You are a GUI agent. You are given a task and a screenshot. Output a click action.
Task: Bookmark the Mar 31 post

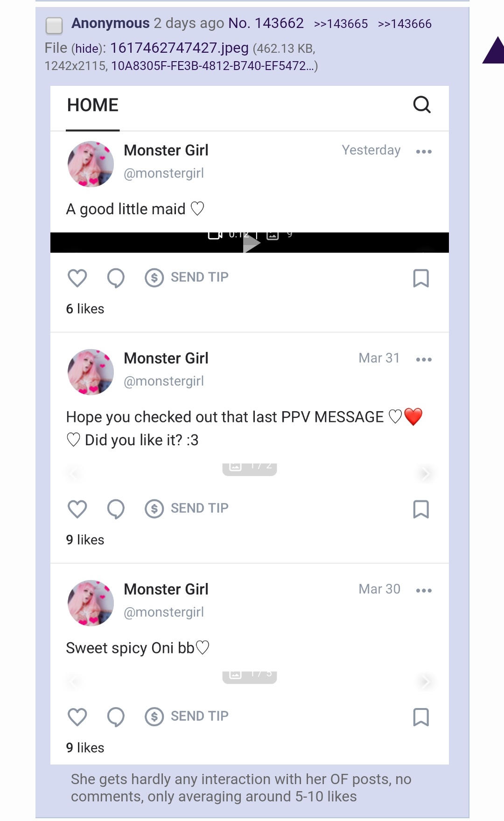(421, 509)
